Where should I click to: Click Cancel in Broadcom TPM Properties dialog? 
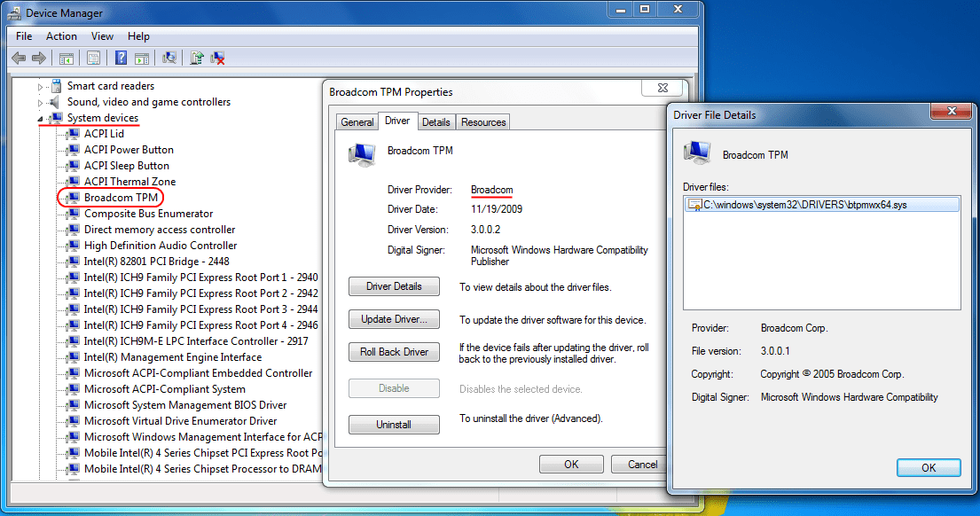(639, 465)
